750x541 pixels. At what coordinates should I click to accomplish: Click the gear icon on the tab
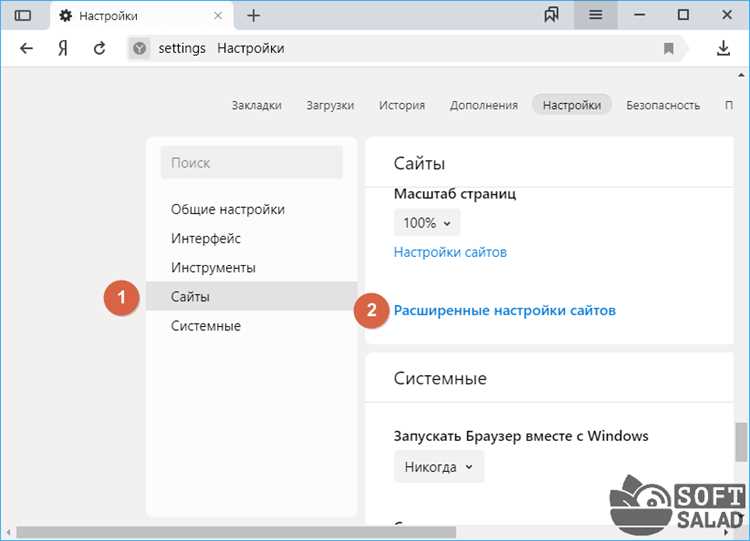pyautogui.click(x=65, y=16)
